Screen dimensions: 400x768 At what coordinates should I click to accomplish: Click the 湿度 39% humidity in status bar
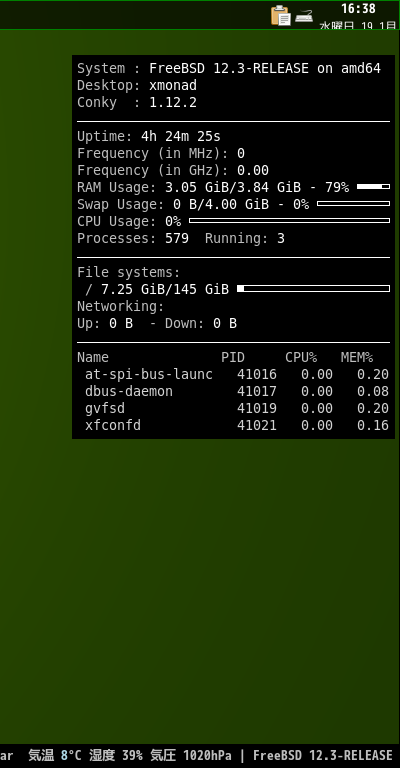[117, 755]
